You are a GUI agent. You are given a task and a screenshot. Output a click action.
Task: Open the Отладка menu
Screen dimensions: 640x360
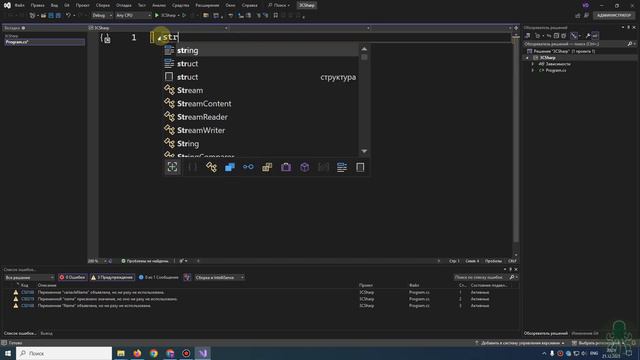click(123, 5)
